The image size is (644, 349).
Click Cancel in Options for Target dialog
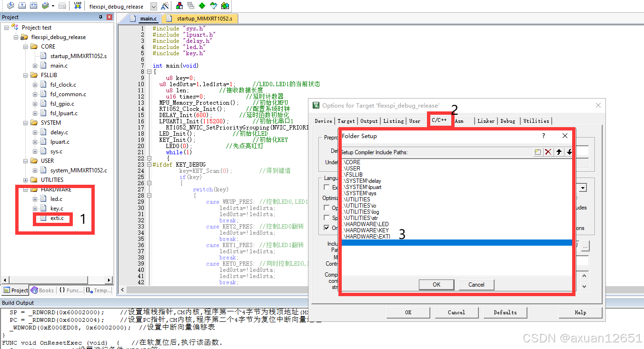(x=456, y=312)
